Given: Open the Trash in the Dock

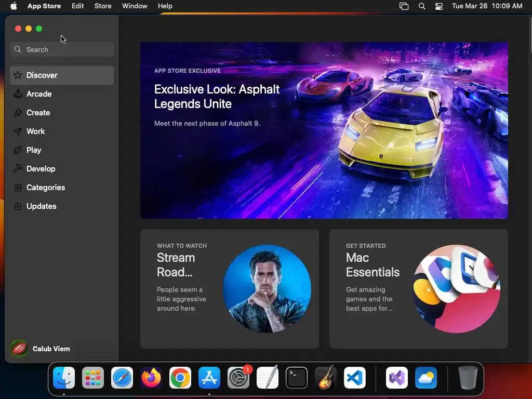Looking at the screenshot, I should pos(468,378).
